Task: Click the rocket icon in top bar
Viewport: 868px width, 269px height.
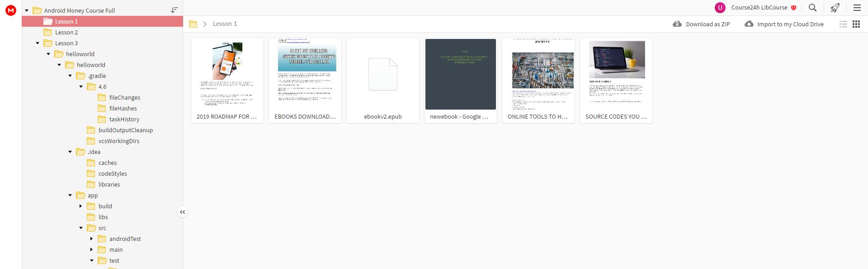Action: pyautogui.click(x=835, y=8)
